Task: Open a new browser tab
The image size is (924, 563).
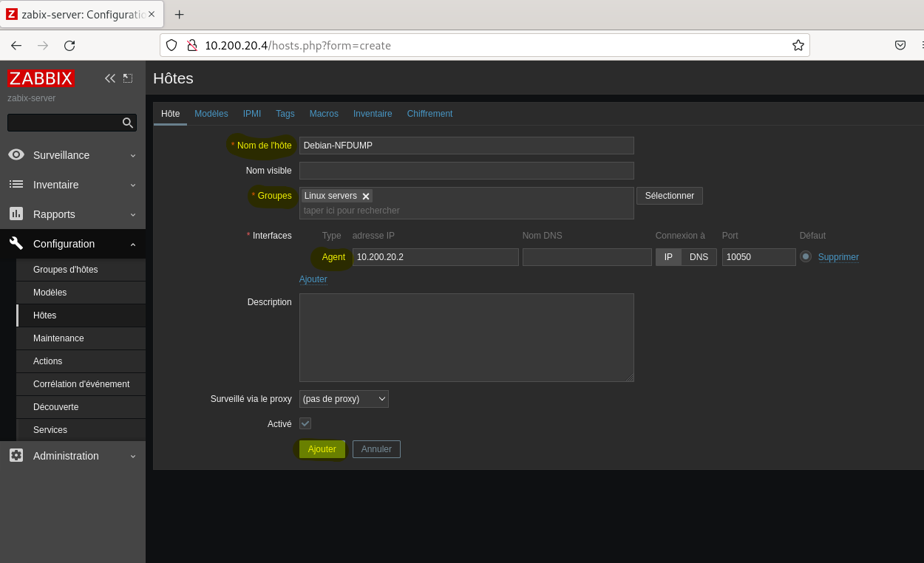Action: click(179, 15)
